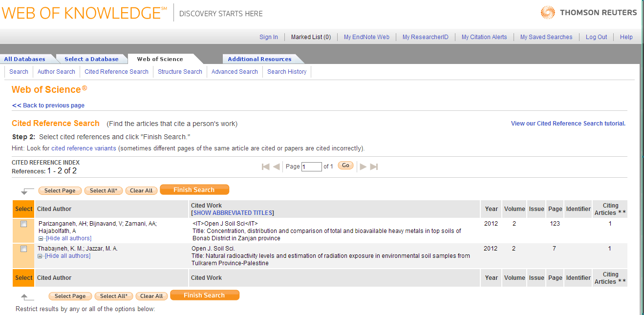This screenshot has height=315, width=644.
Task: Go back to previous page link
Action: (x=48, y=105)
